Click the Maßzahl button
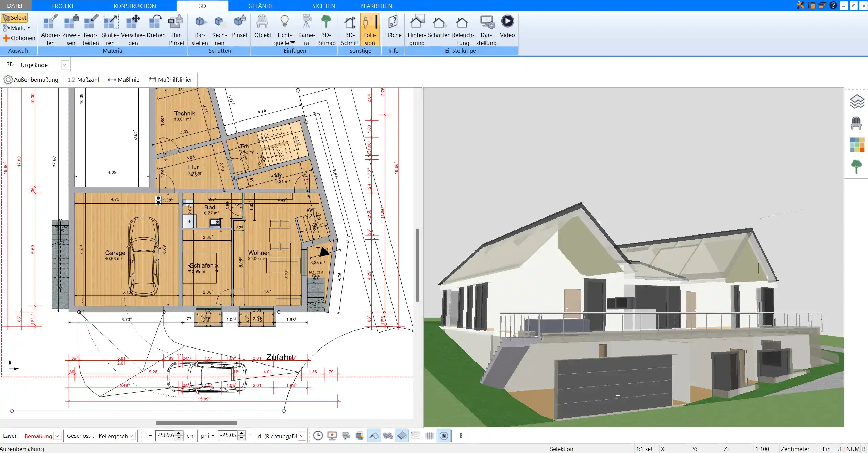The height and width of the screenshot is (453, 868). 83,80
